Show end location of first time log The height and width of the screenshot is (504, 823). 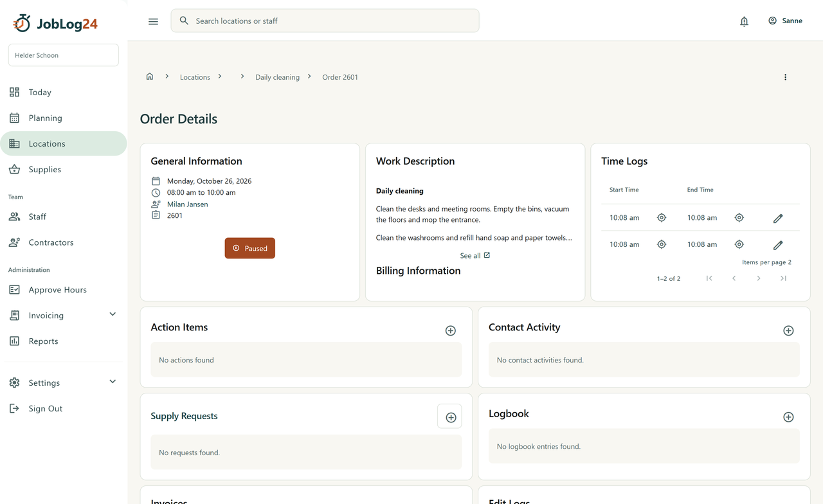click(739, 218)
